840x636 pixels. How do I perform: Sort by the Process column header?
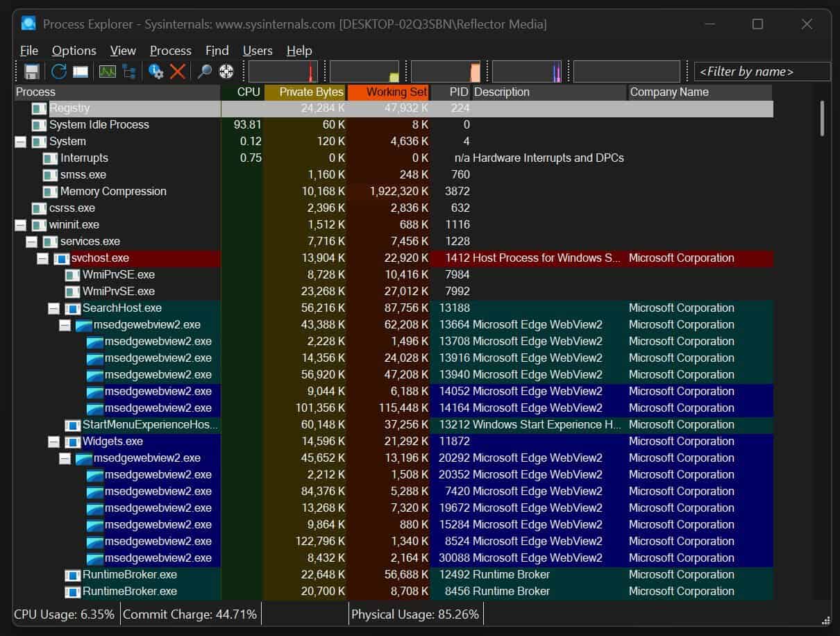[117, 92]
